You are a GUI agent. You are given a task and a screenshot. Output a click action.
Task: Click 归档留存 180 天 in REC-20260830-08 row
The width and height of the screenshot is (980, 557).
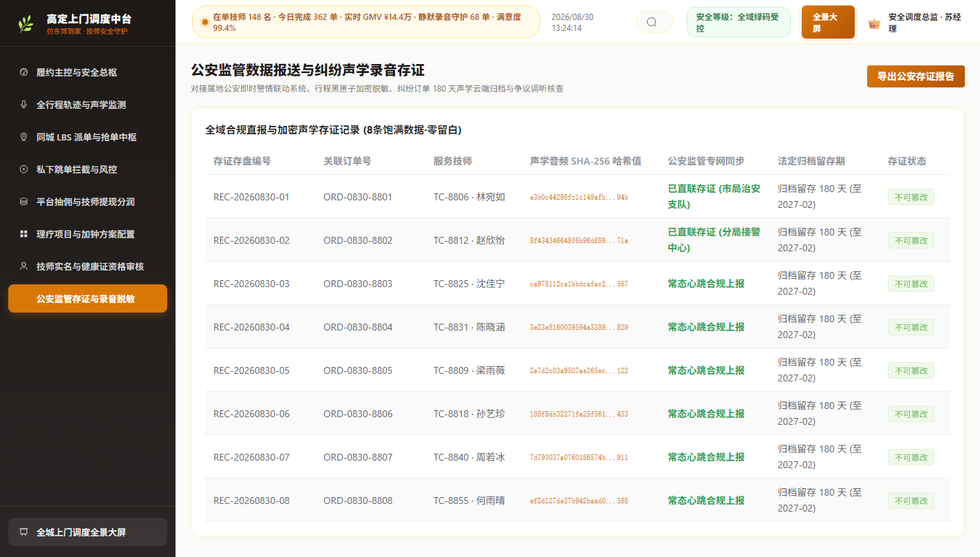pyautogui.click(x=820, y=500)
